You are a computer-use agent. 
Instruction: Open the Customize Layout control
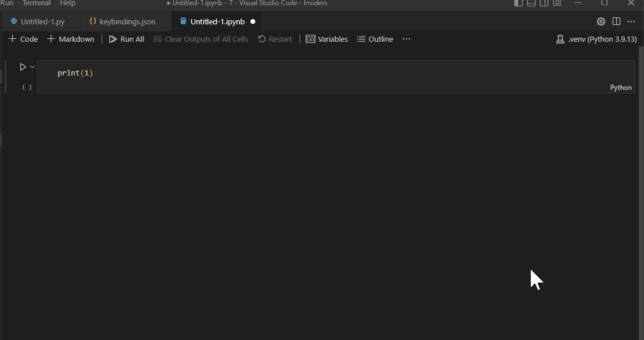point(557,3)
